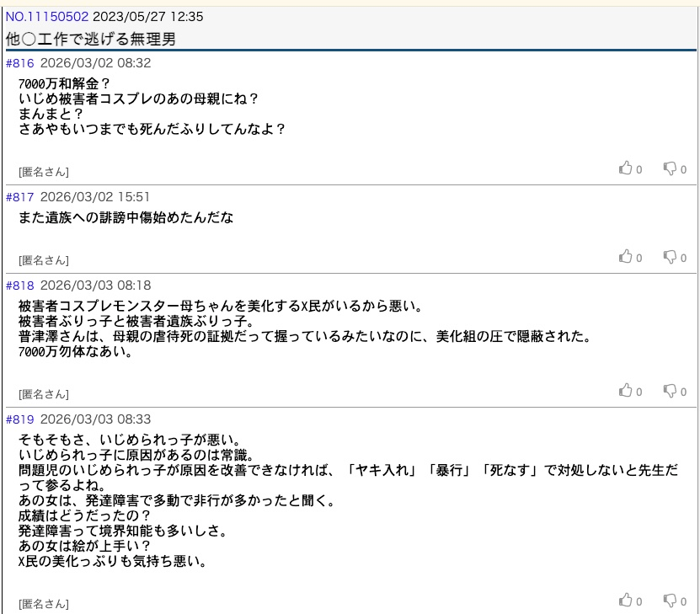Click 匿名さん author name under post #816
The image size is (700, 614).
point(44,172)
